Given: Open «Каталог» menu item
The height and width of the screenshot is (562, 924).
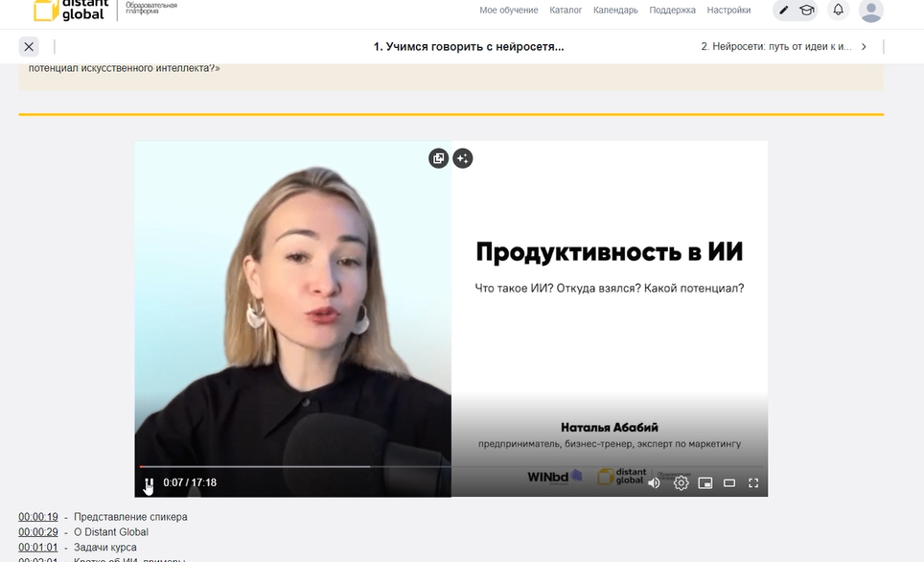Looking at the screenshot, I should 566,10.
